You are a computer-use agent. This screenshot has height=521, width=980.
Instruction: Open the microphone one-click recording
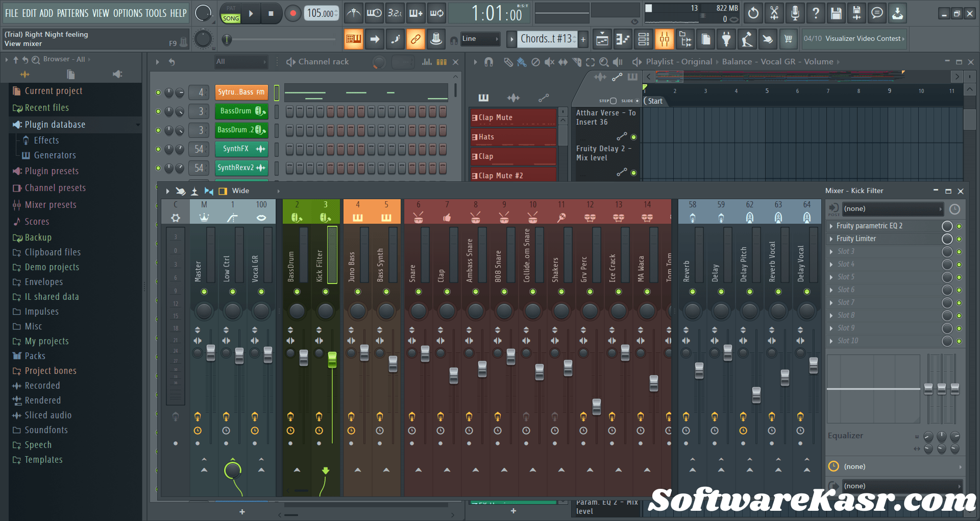pyautogui.click(x=795, y=13)
